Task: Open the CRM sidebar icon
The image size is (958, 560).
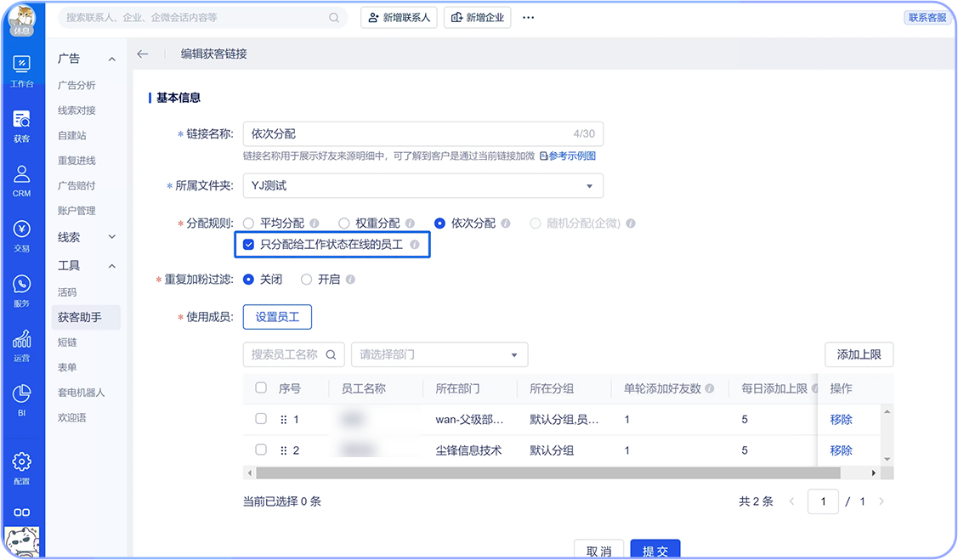Action: tap(21, 180)
